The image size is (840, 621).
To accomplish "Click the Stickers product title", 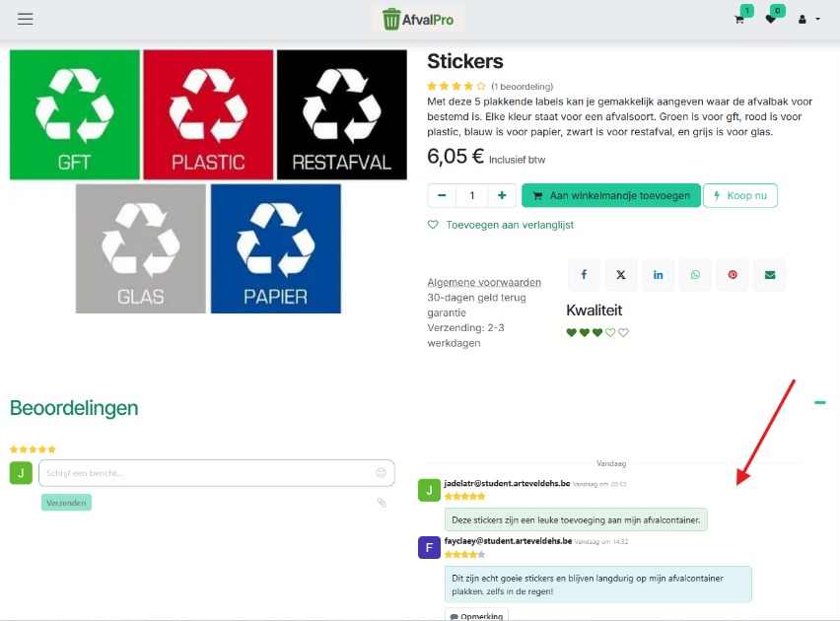I will [x=465, y=62].
